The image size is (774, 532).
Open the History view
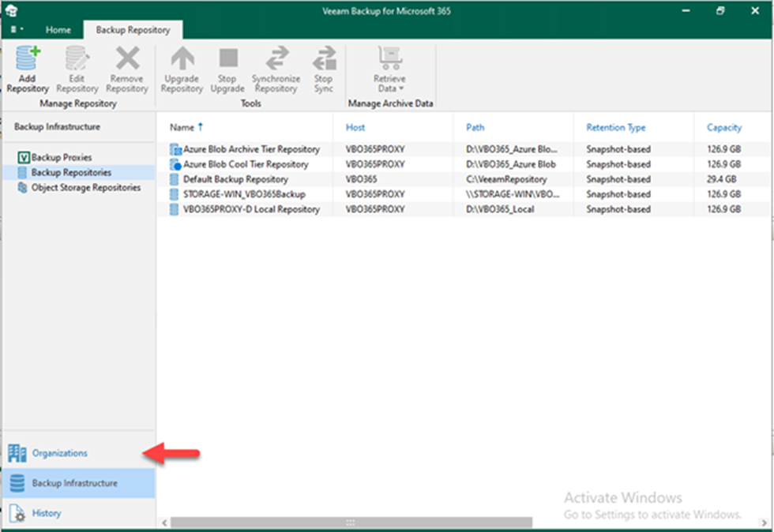tap(78, 513)
